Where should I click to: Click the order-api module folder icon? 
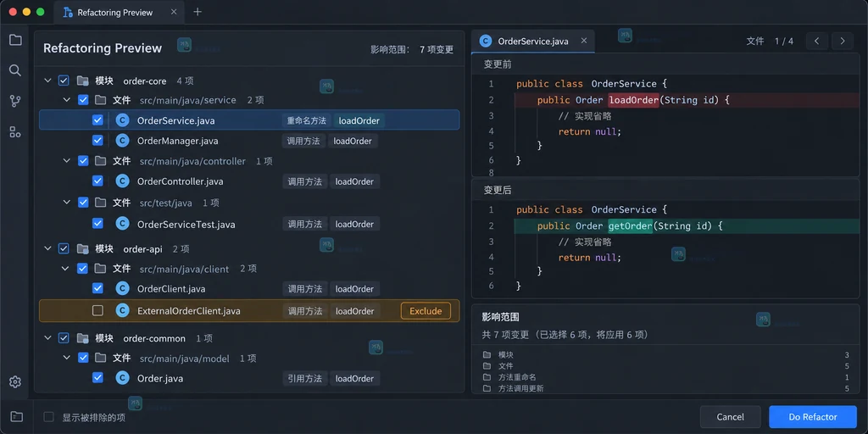82,248
